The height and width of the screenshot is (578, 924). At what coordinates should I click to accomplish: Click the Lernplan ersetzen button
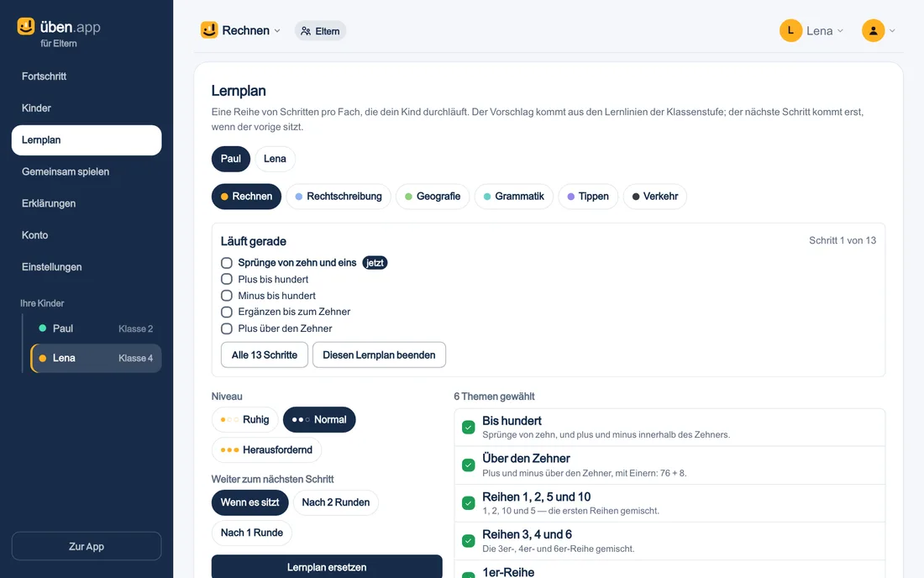coord(327,566)
